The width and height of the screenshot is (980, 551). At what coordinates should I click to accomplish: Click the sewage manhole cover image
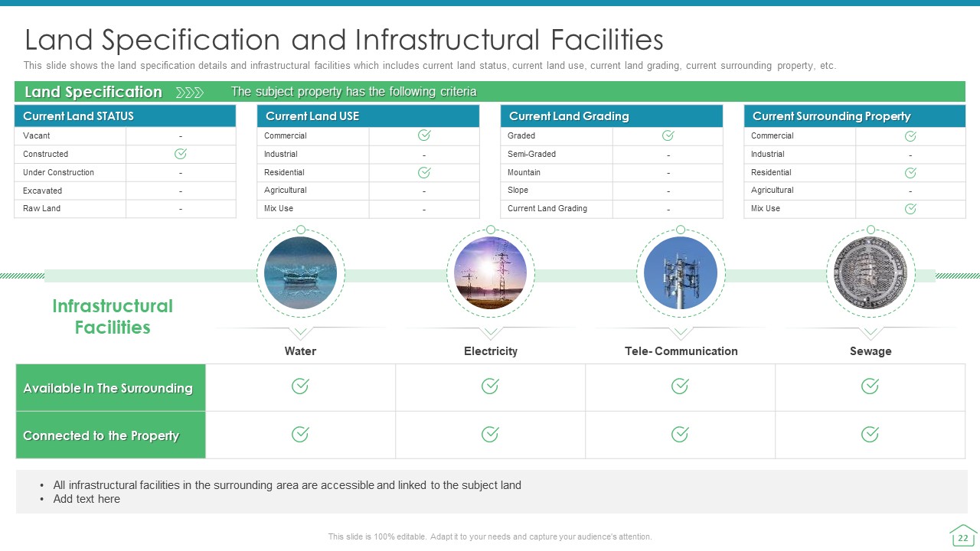coord(871,273)
